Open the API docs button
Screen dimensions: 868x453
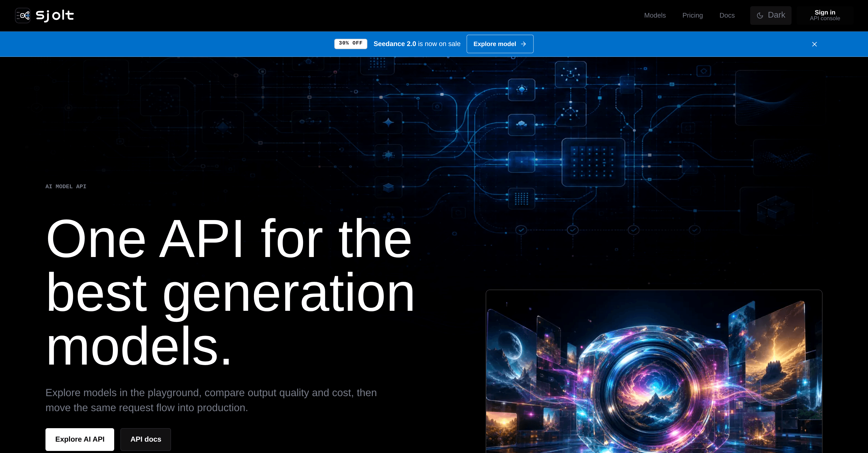[145, 439]
